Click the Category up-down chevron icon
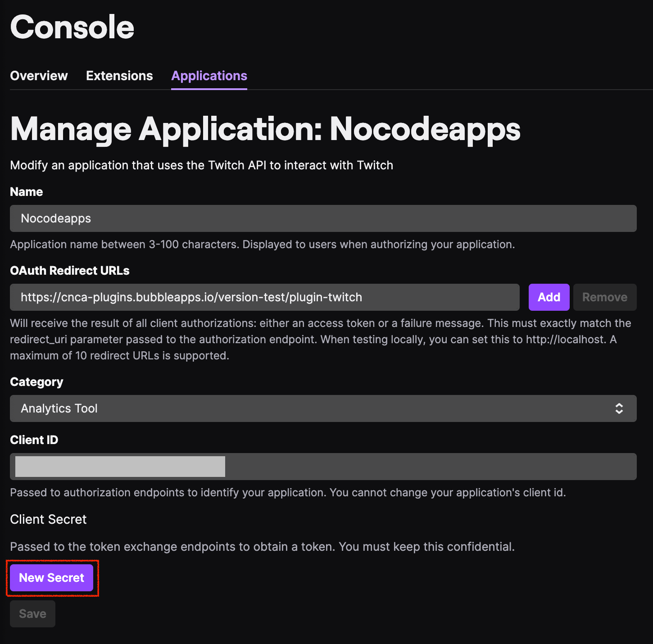The image size is (653, 644). [x=619, y=408]
